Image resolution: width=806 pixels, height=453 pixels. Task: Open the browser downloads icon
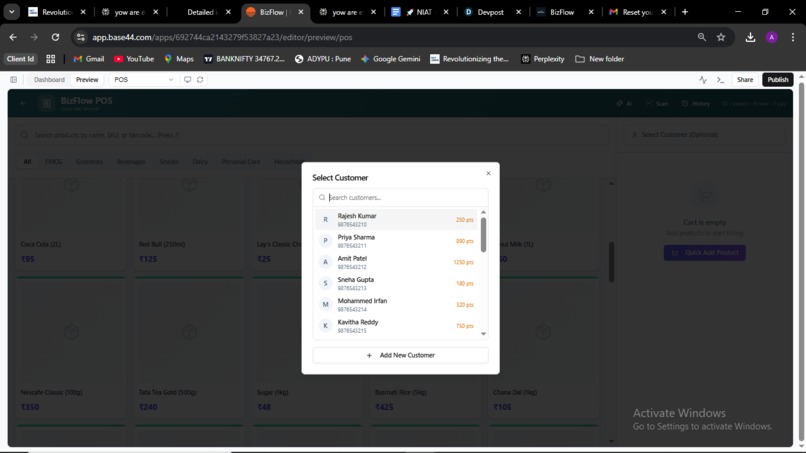click(750, 37)
